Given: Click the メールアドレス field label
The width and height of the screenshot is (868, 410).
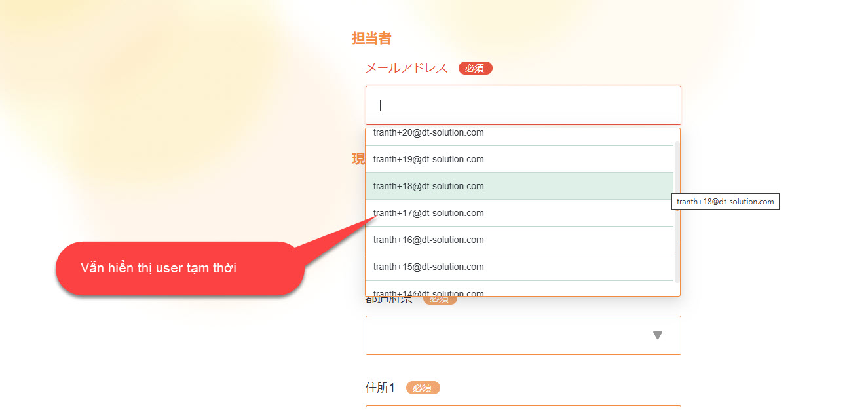Looking at the screenshot, I should tap(406, 68).
